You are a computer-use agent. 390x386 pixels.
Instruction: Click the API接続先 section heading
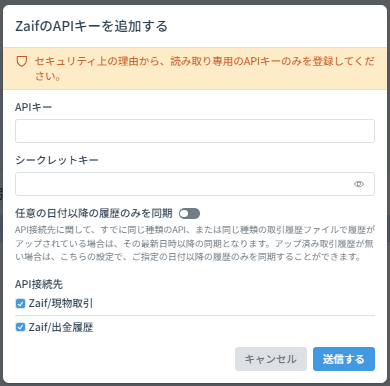tap(39, 284)
